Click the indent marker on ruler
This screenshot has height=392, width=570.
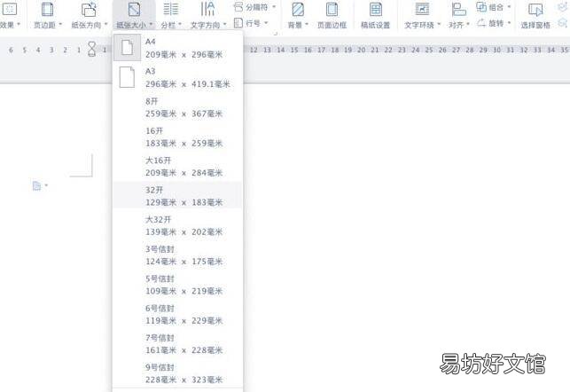92,49
